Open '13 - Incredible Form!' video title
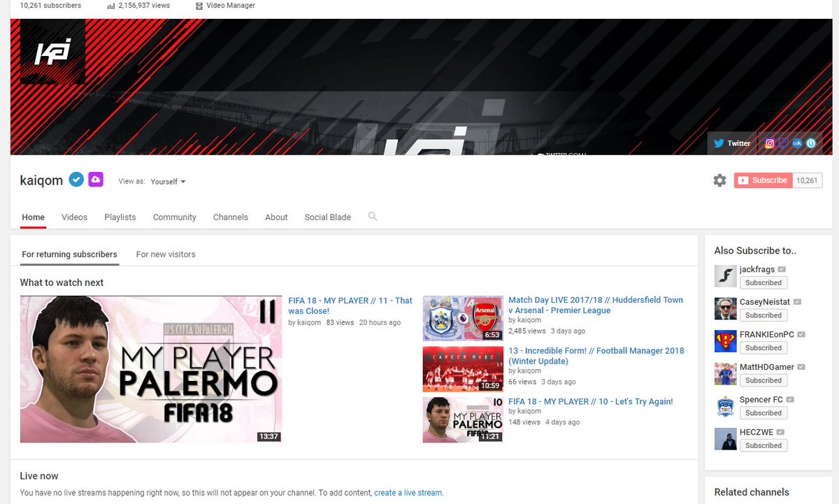 click(x=596, y=356)
